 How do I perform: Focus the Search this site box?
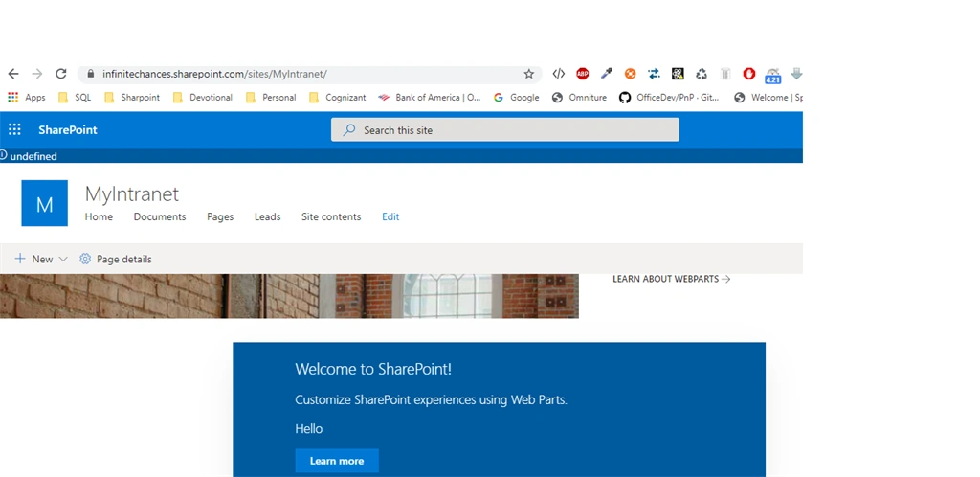[505, 130]
